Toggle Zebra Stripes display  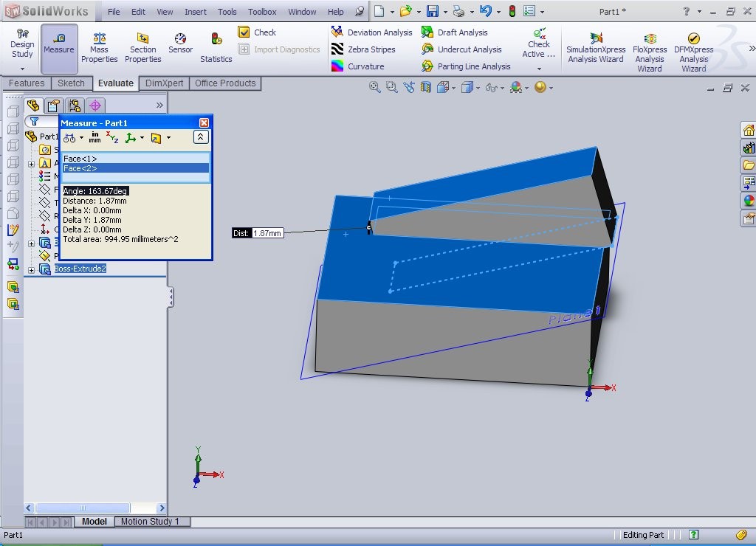tap(363, 49)
